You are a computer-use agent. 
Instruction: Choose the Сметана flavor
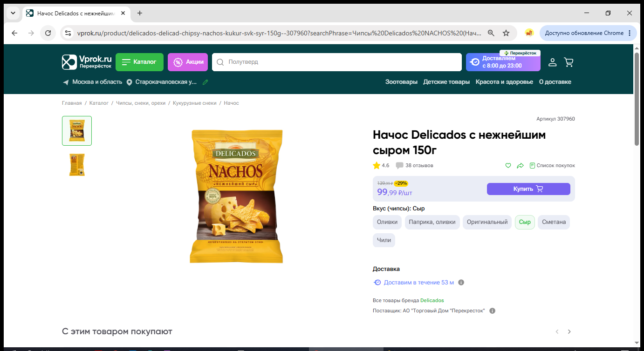(x=554, y=222)
